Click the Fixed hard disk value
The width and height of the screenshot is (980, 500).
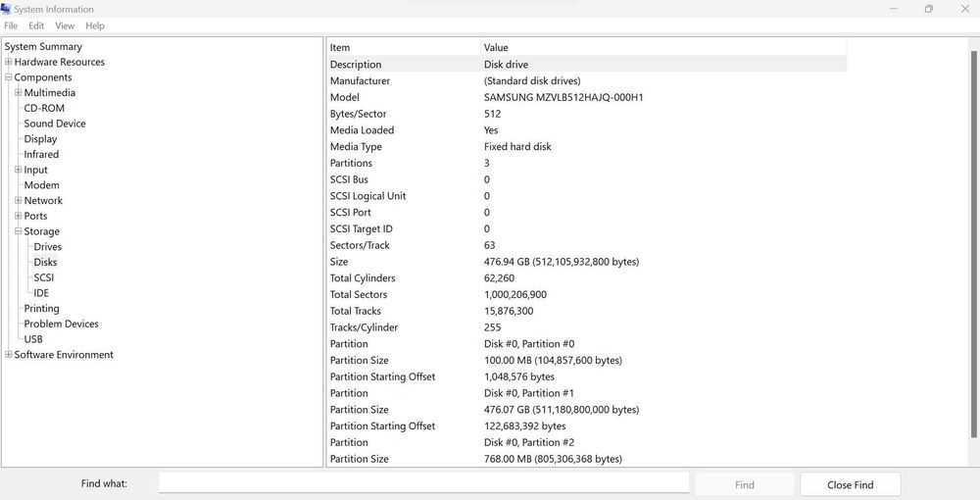click(x=517, y=147)
